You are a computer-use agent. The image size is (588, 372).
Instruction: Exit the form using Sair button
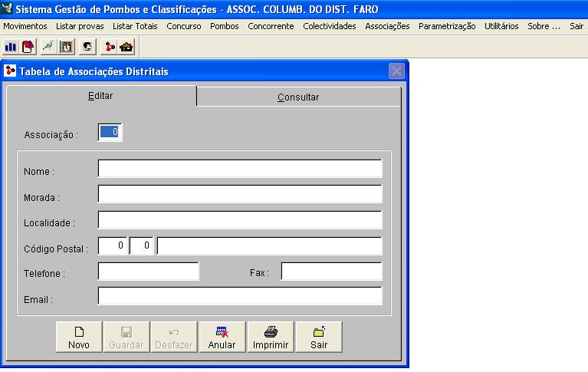point(319,337)
